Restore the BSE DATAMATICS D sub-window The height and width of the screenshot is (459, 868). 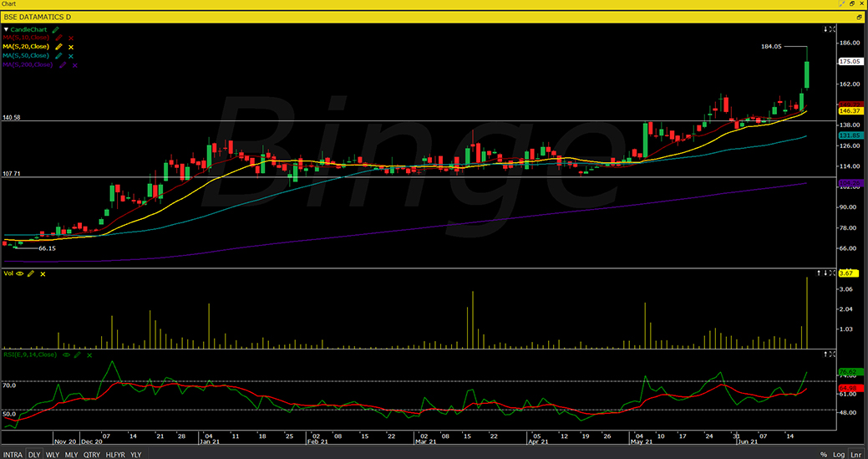point(859,18)
